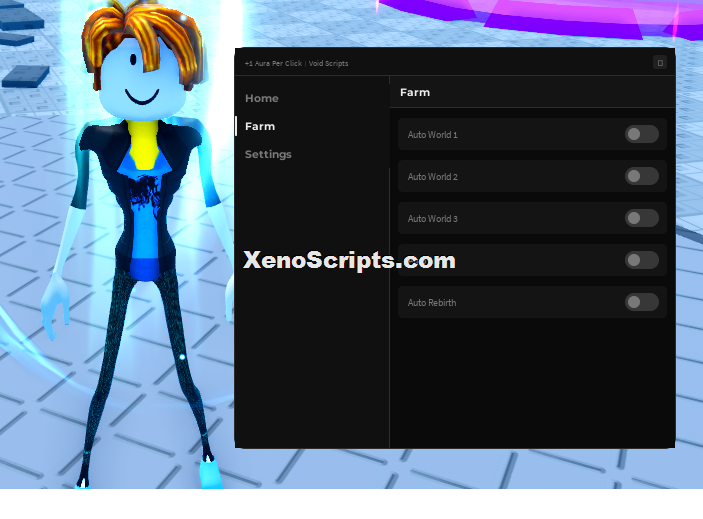Click the '+1 Aura Per Click | Void Scripts' title
This screenshot has height=519, width=703.
(x=296, y=64)
